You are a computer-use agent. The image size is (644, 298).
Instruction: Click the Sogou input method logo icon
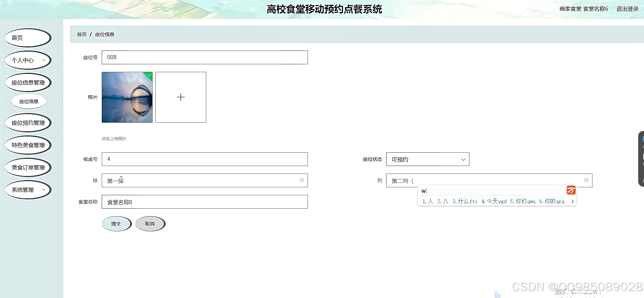571,190
